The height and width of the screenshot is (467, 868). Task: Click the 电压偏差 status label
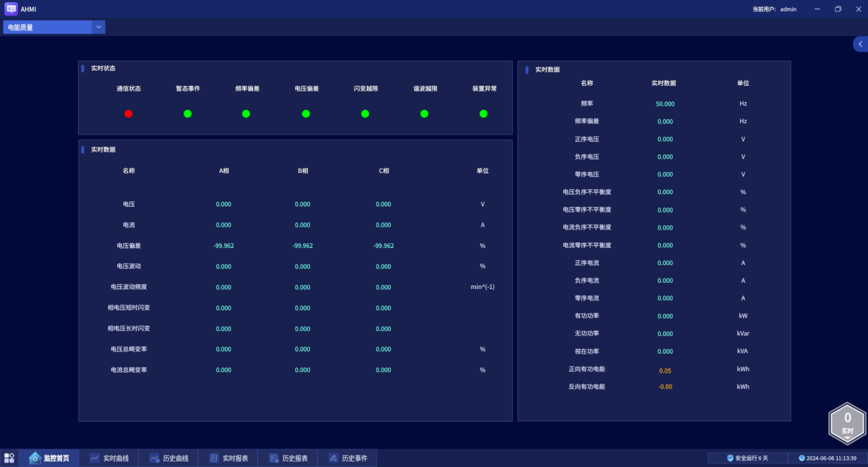(306, 89)
